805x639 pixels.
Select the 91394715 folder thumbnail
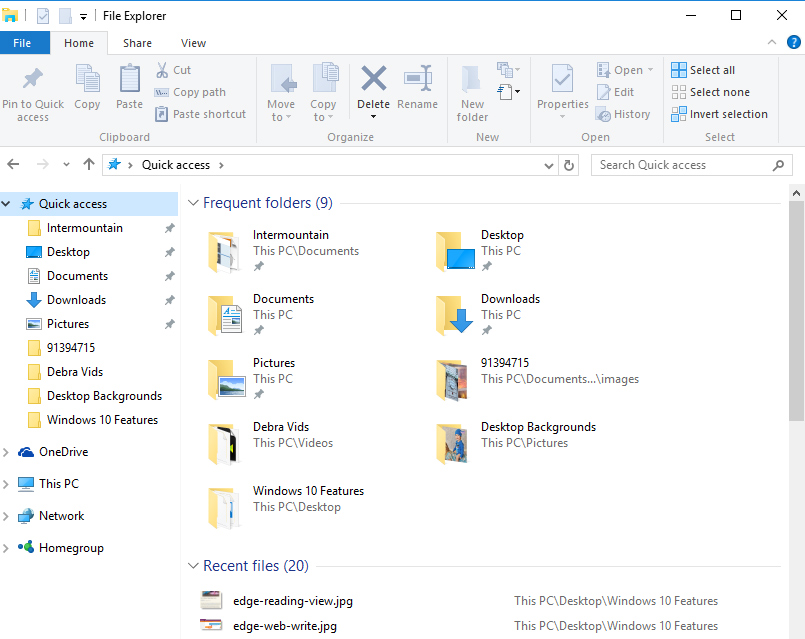452,380
